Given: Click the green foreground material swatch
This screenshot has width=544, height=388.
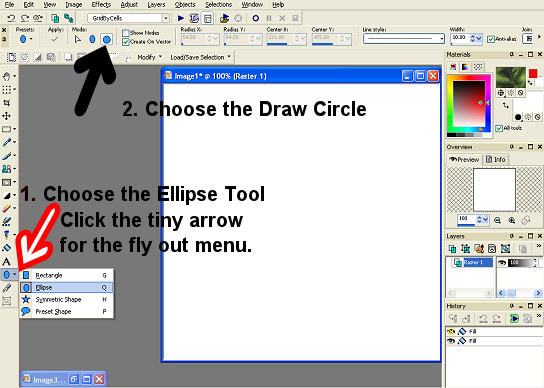Looking at the screenshot, I should pyautogui.click(x=511, y=77).
